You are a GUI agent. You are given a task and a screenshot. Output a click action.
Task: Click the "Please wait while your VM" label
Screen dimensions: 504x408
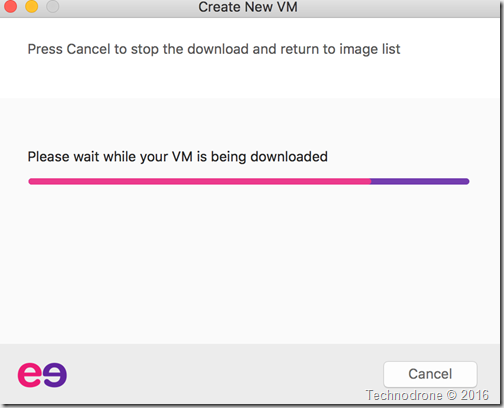coord(110,157)
